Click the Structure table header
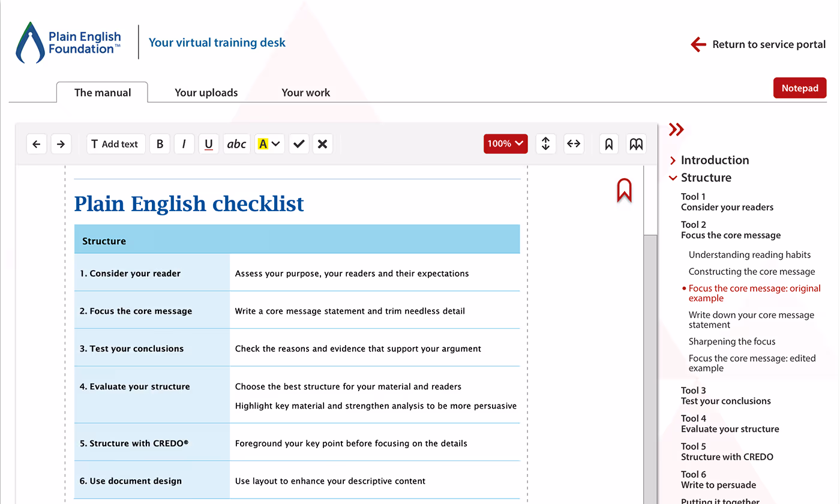This screenshot has height=504, width=840. (297, 241)
